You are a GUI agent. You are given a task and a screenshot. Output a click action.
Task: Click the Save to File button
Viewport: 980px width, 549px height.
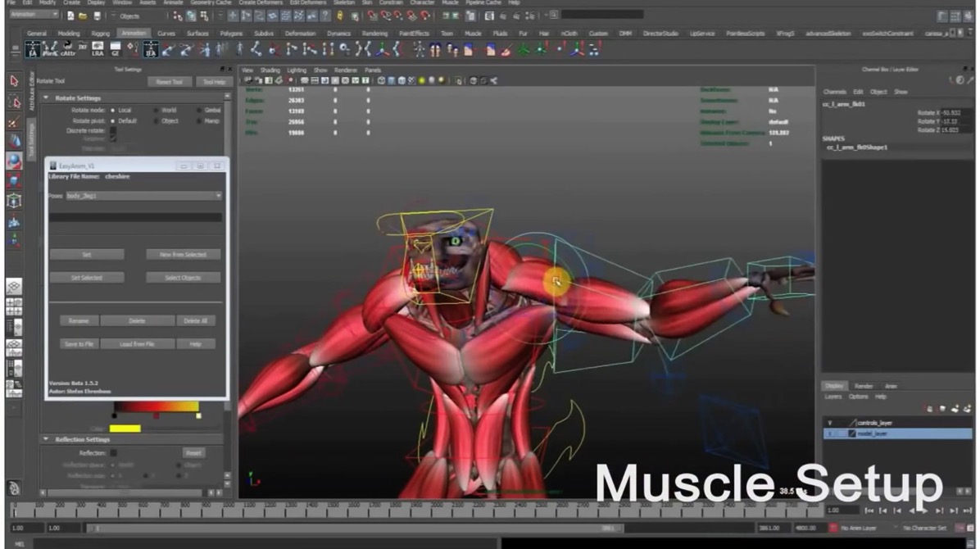pos(79,344)
